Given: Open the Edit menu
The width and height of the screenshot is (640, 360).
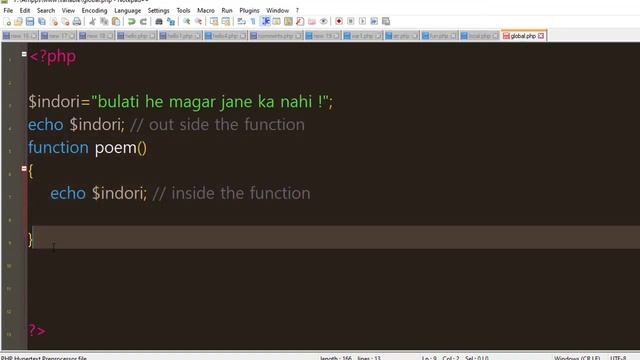Looking at the screenshot, I should (25, 11).
